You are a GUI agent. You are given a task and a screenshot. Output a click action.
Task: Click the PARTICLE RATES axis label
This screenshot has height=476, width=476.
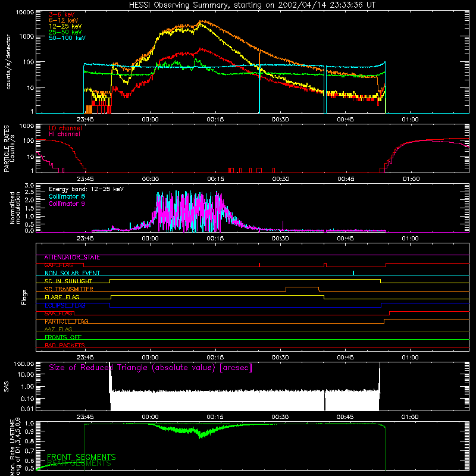click(6, 149)
